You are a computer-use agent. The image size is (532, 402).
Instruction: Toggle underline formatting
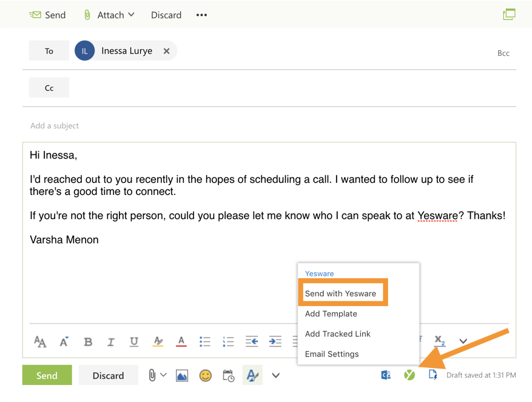pyautogui.click(x=134, y=342)
